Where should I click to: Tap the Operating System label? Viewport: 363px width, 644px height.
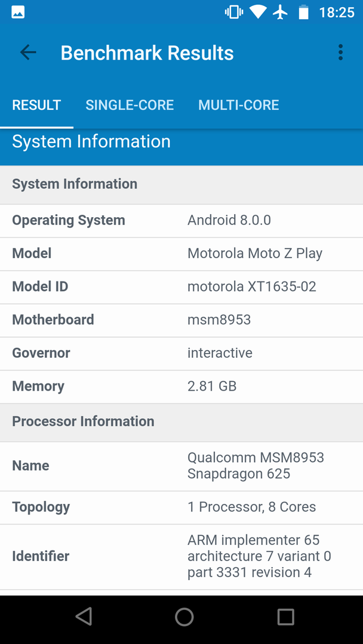(69, 220)
